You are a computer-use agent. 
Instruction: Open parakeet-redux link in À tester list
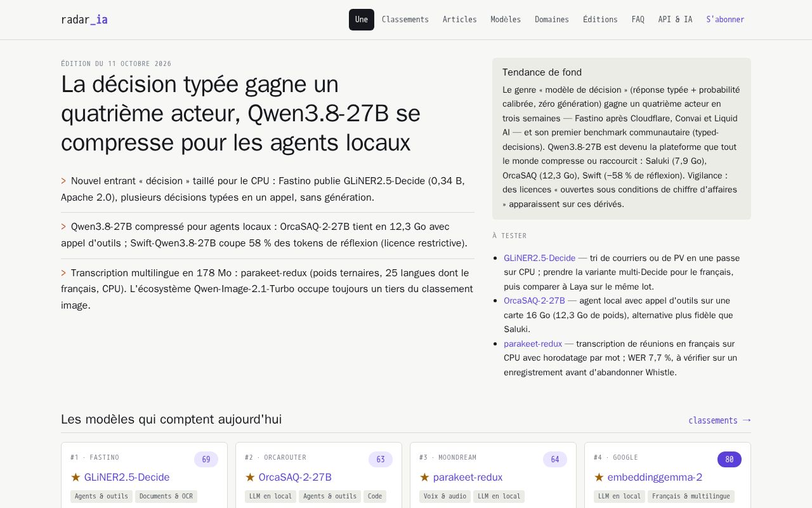click(x=533, y=344)
